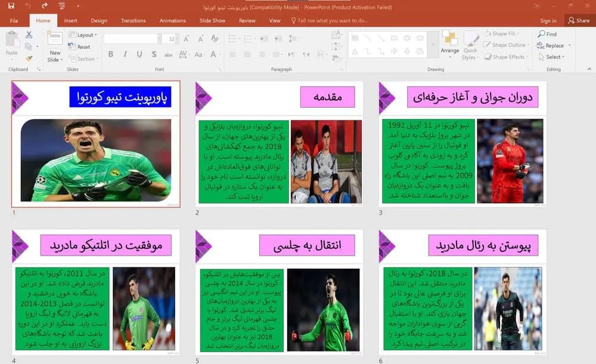
Task: Open the Clipboard pane launcher
Action: [x=38, y=69]
